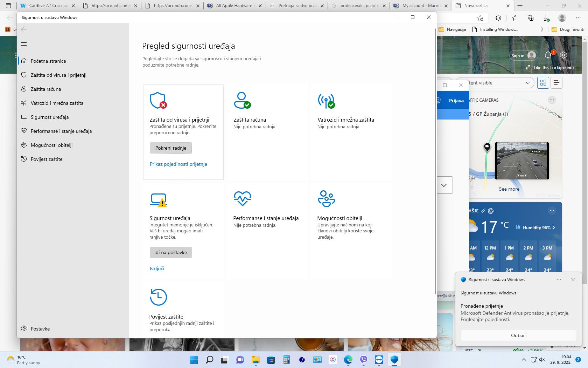Open the account protection tile icon

click(x=242, y=100)
